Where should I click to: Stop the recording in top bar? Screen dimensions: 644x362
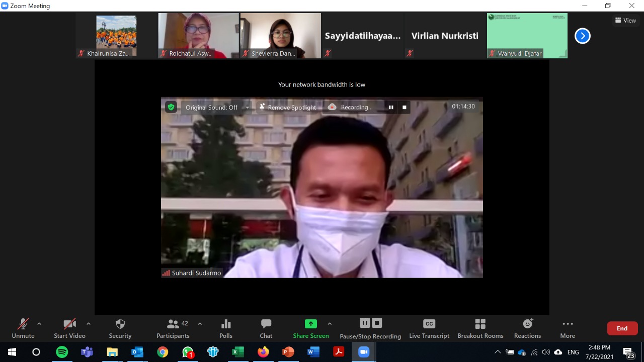pos(404,107)
